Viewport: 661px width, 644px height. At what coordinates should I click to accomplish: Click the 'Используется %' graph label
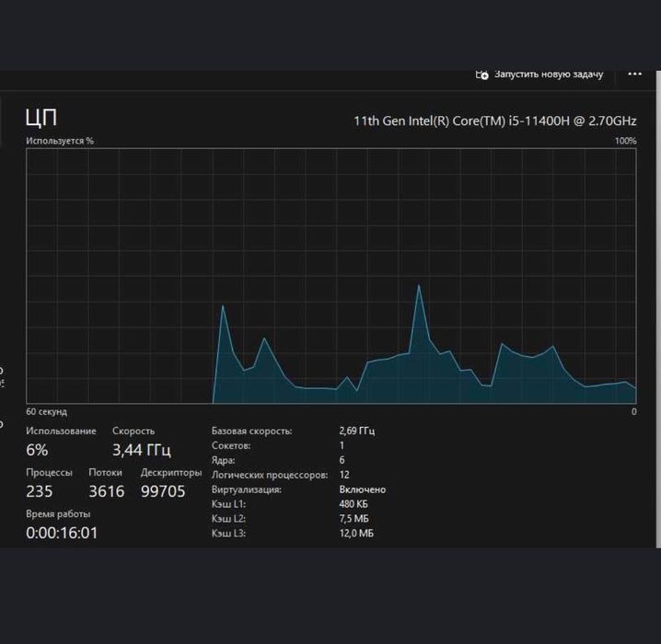tap(60, 141)
